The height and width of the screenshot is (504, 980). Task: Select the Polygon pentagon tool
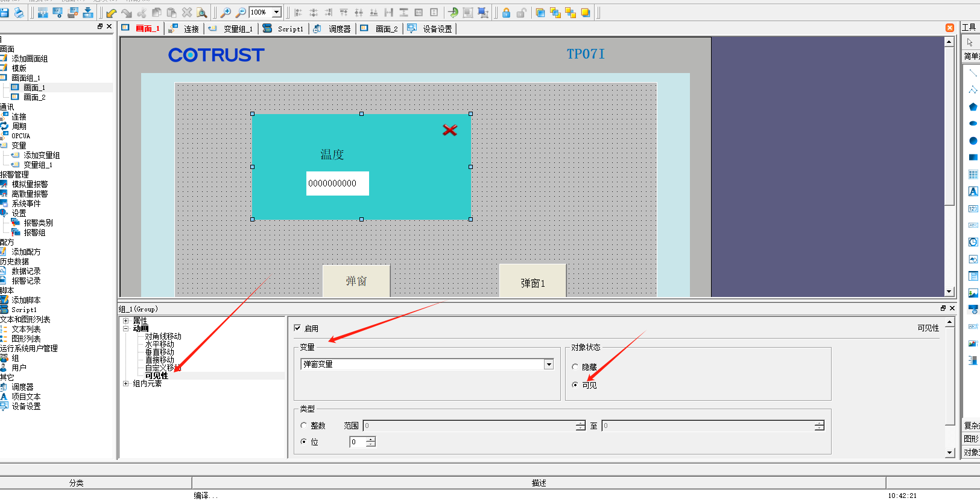(973, 107)
